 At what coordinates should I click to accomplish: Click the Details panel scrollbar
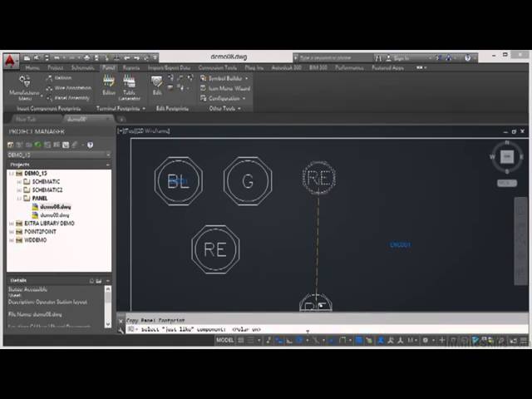pyautogui.click(x=108, y=307)
